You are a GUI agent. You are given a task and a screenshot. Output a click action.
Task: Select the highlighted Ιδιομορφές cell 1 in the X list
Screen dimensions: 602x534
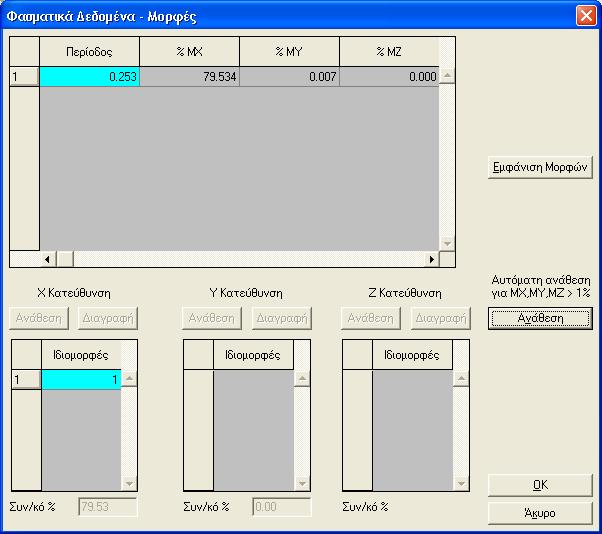click(x=81, y=380)
